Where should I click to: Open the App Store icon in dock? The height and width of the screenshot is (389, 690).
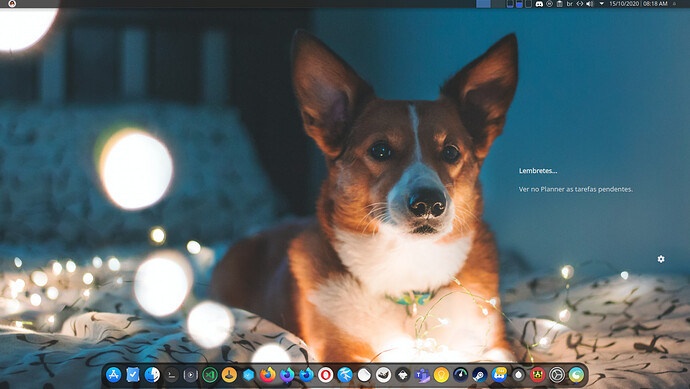pos(114,374)
